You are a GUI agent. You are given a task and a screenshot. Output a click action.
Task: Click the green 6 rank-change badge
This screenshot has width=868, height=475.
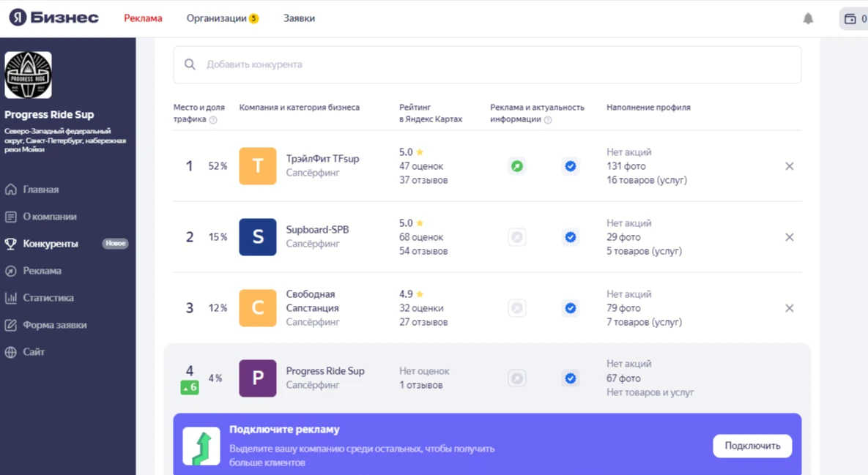click(190, 387)
